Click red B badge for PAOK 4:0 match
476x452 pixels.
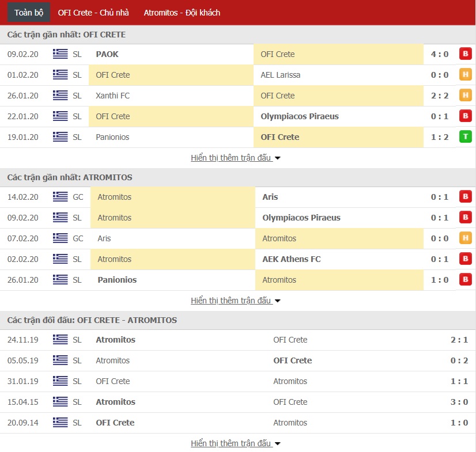[466, 54]
